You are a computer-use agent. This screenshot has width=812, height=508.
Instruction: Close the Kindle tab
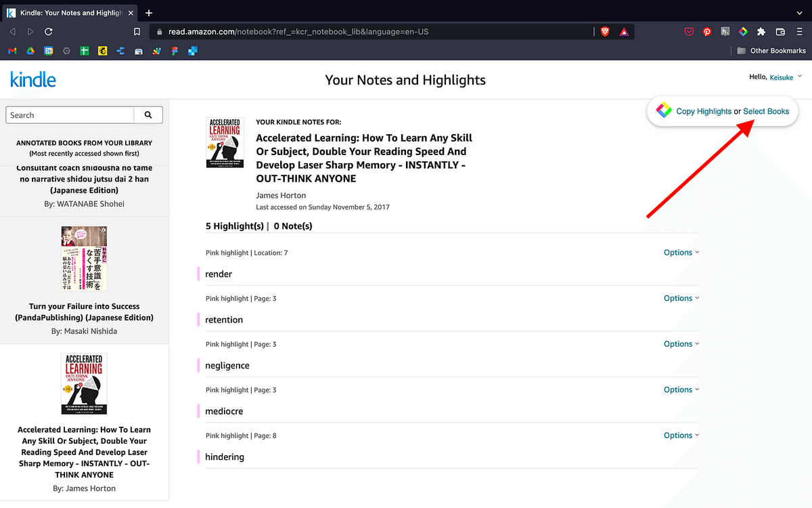pyautogui.click(x=131, y=13)
